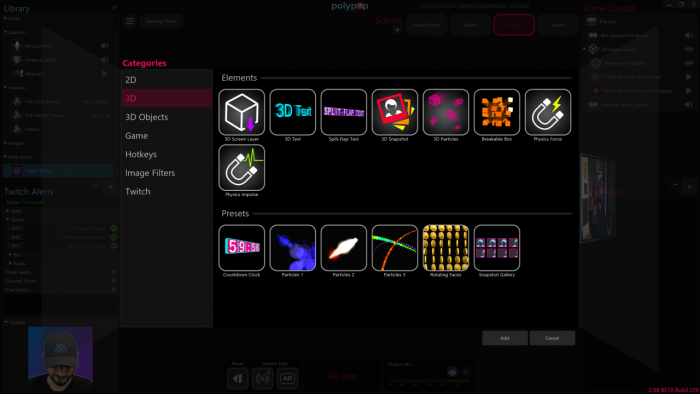Image resolution: width=700 pixels, height=394 pixels.
Task: Click the Play Dice Round hotkey icon
Action: point(17,101)
